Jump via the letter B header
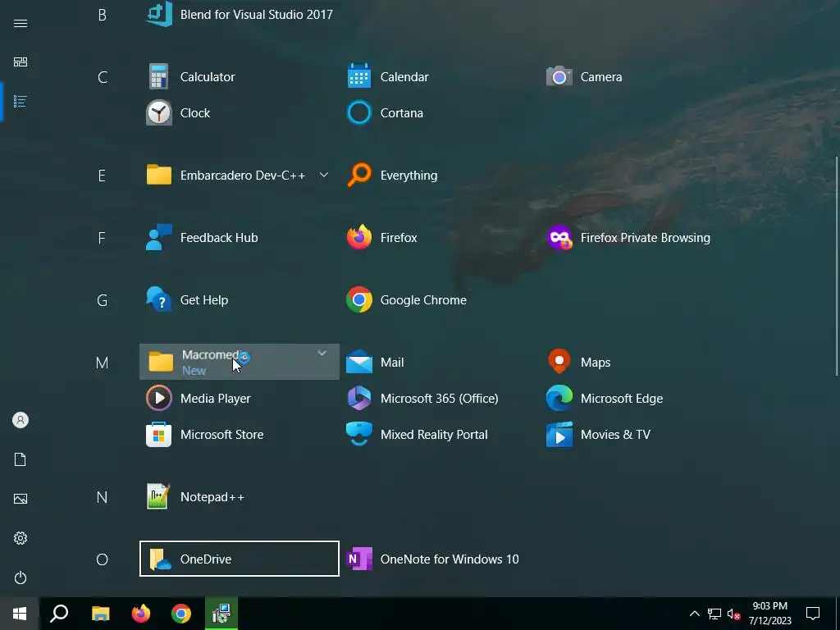This screenshot has width=840, height=630. click(102, 15)
